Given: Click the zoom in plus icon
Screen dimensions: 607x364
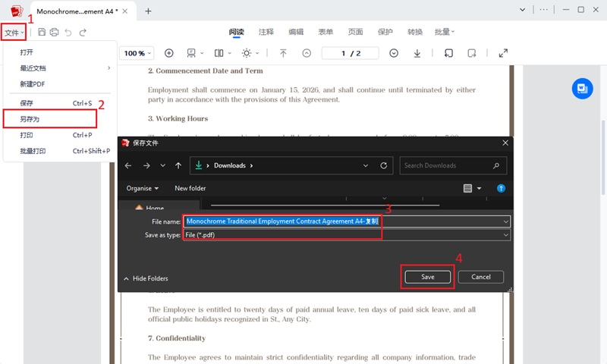Looking at the screenshot, I should [168, 53].
